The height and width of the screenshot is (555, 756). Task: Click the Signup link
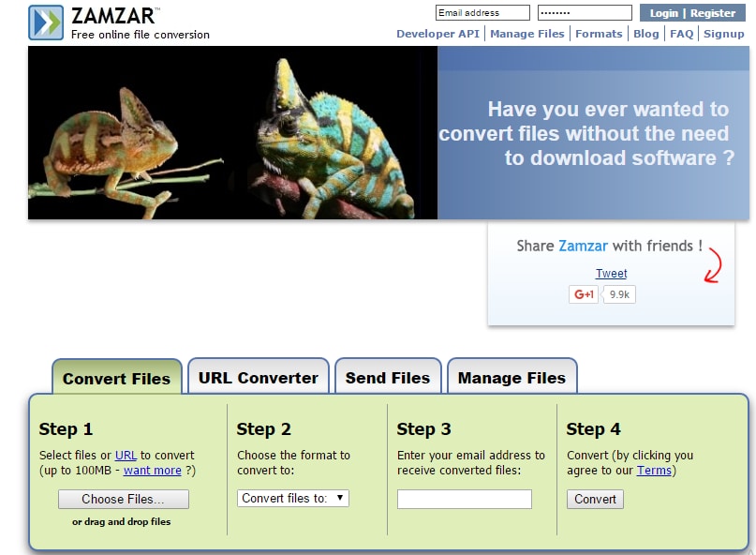click(x=724, y=34)
